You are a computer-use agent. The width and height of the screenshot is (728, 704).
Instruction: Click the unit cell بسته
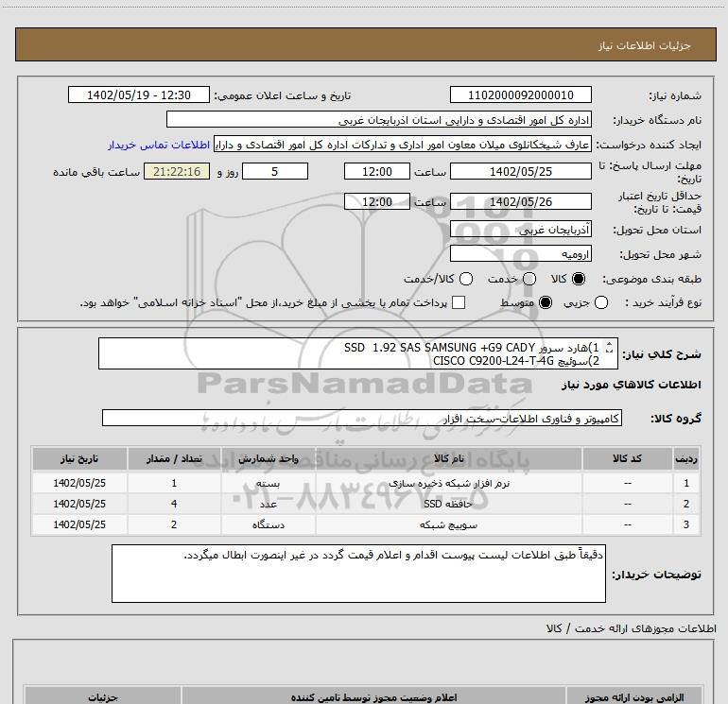[269, 483]
